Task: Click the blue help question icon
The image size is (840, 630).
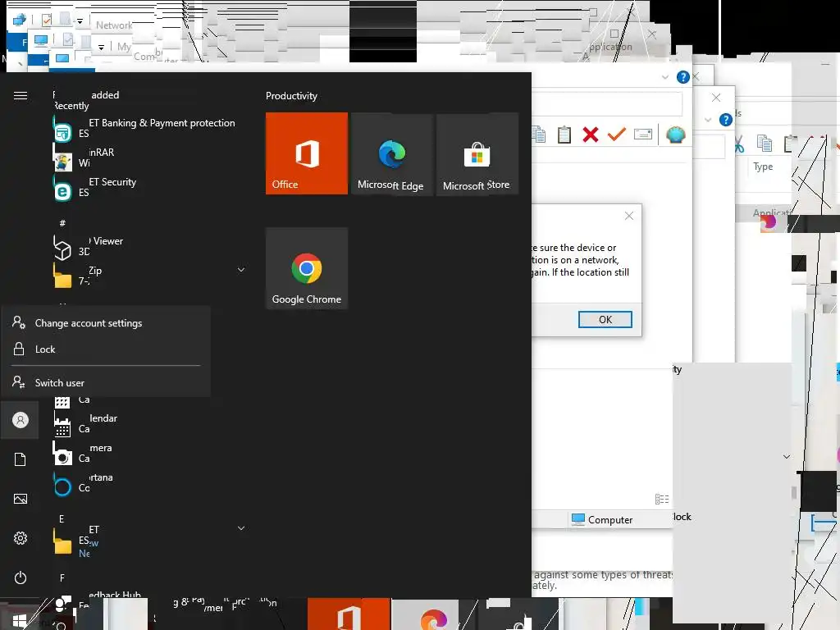Action: [683, 77]
